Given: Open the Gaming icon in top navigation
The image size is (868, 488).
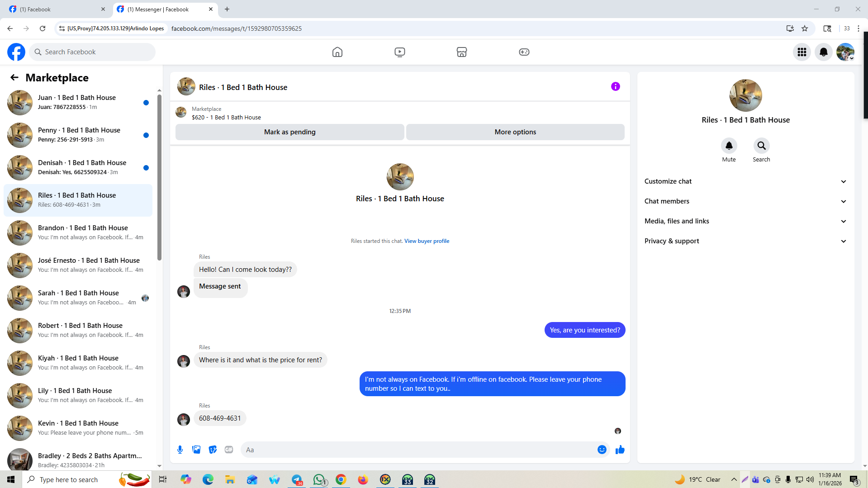Looking at the screenshot, I should (x=524, y=52).
